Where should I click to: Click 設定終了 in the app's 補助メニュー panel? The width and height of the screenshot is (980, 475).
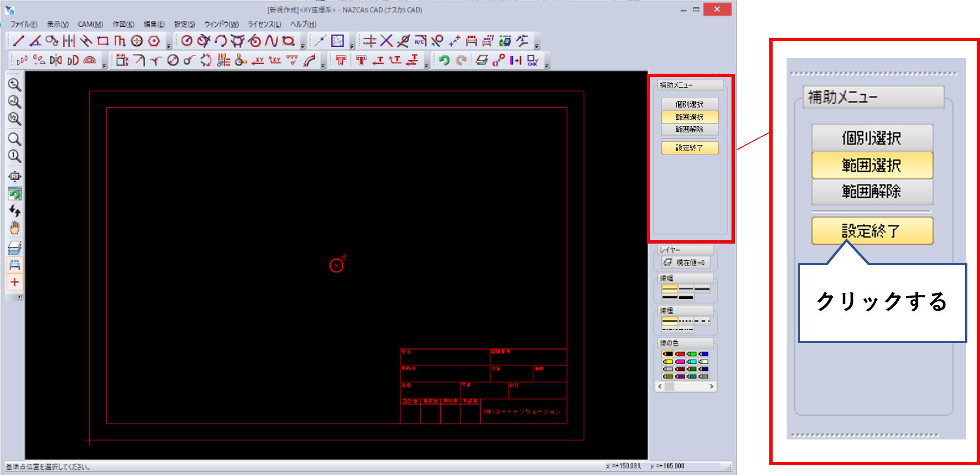pos(690,148)
